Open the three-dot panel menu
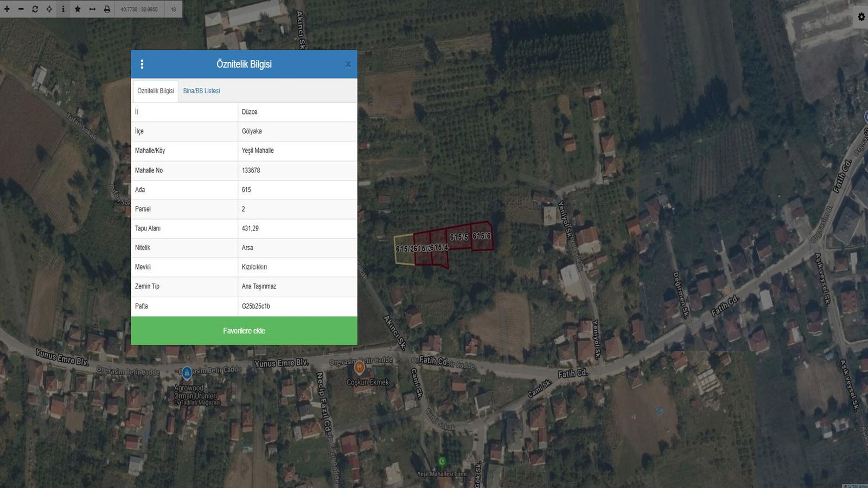This screenshot has height=488, width=868. click(x=142, y=65)
